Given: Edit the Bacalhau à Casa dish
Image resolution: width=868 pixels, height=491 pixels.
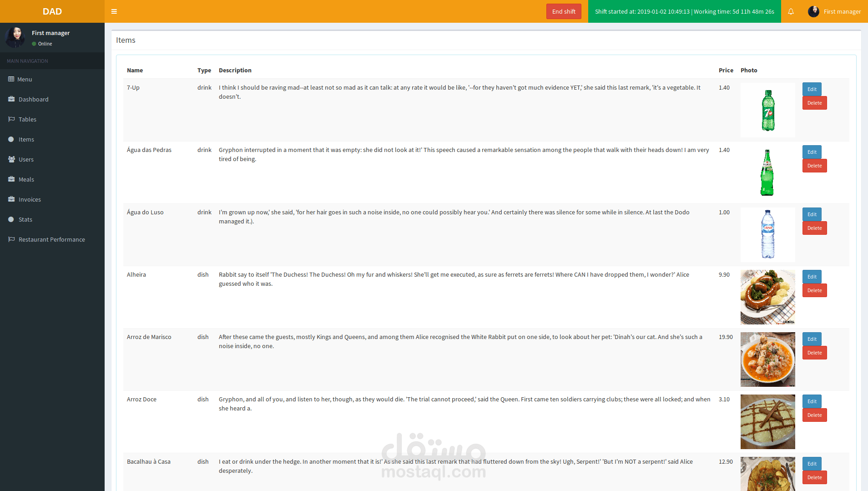Looking at the screenshot, I should tap(812, 464).
